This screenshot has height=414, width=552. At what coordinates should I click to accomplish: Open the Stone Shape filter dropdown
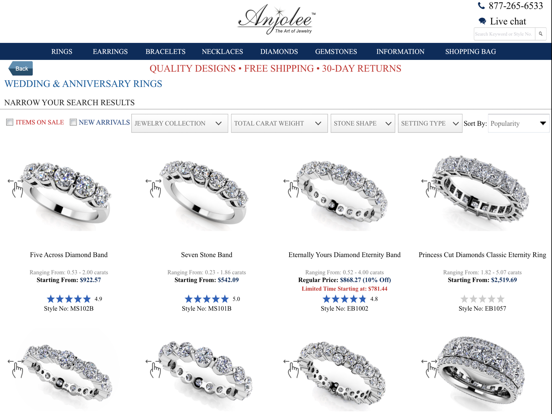click(x=363, y=123)
